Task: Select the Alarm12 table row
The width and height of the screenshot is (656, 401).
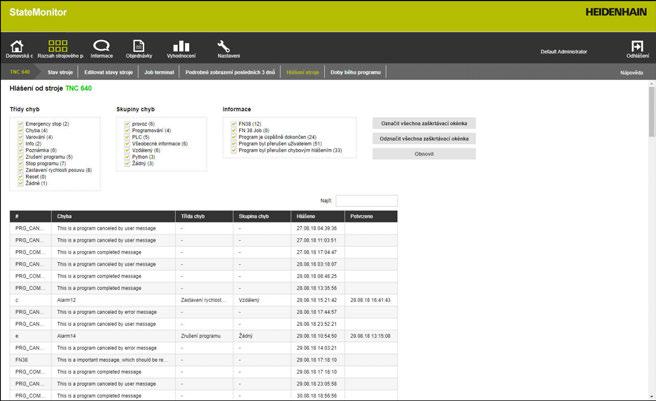Action: 204,300
